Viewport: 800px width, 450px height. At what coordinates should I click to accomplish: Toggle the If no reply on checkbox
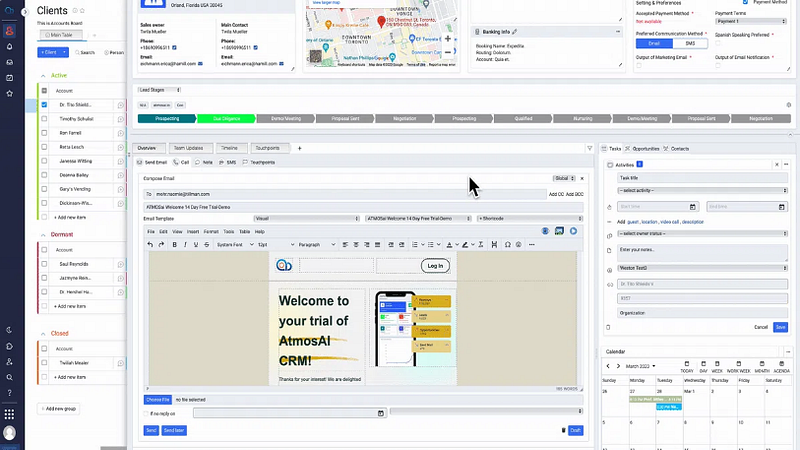(146, 414)
